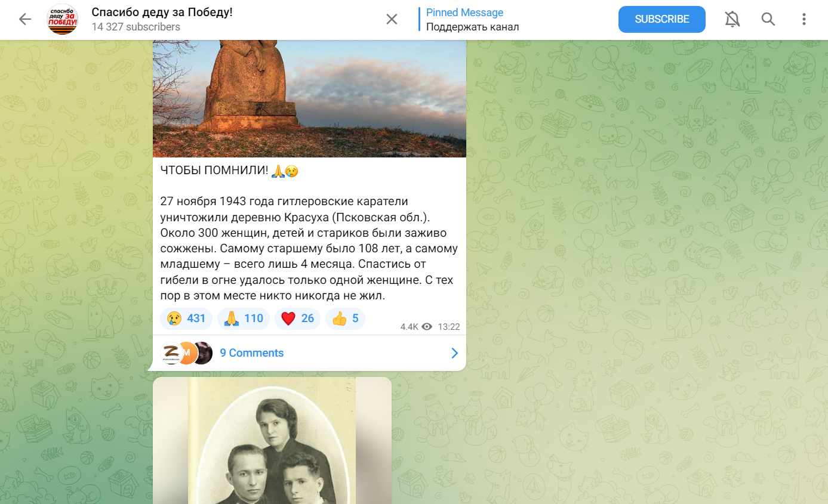Viewport: 828px width, 504px height.
Task: Add the thumbs up reaction with 5
Action: click(x=345, y=319)
